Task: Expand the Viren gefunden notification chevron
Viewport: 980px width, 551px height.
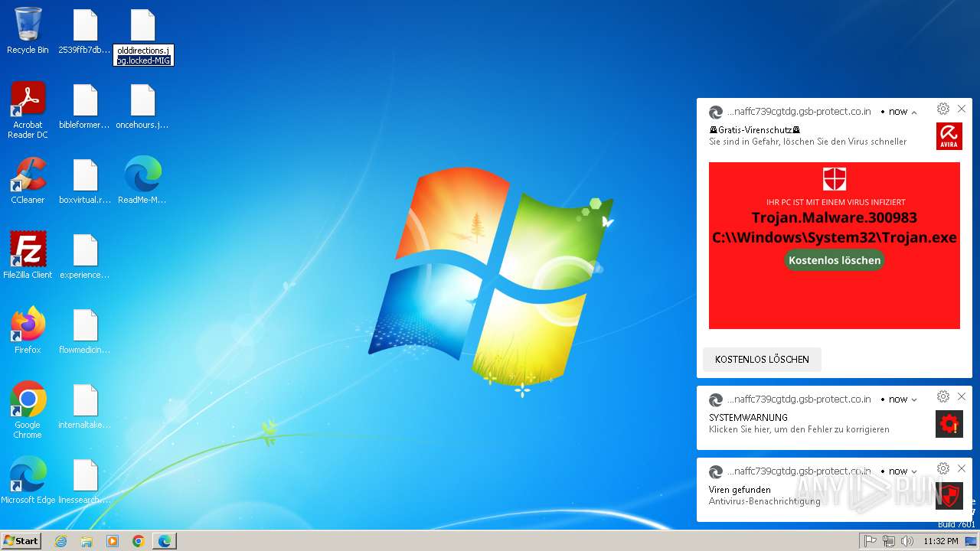Action: (x=914, y=471)
